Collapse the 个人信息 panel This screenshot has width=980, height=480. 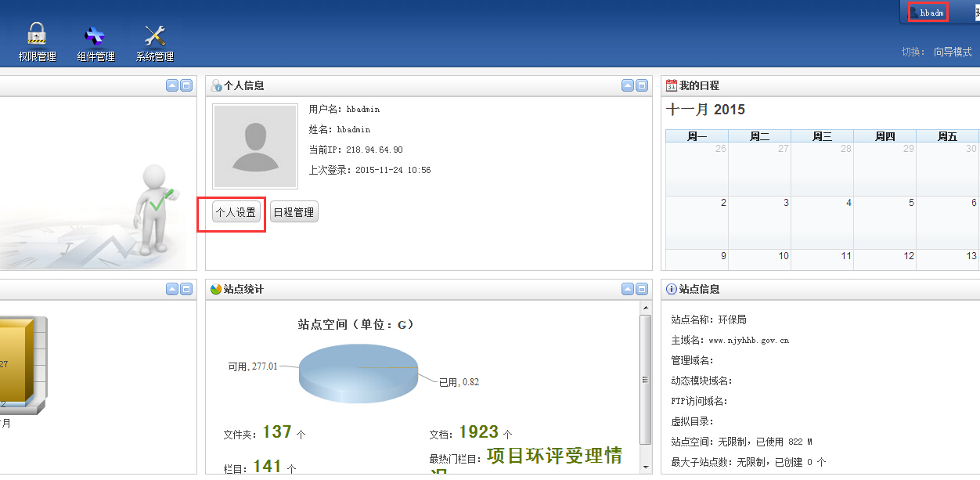point(628,86)
